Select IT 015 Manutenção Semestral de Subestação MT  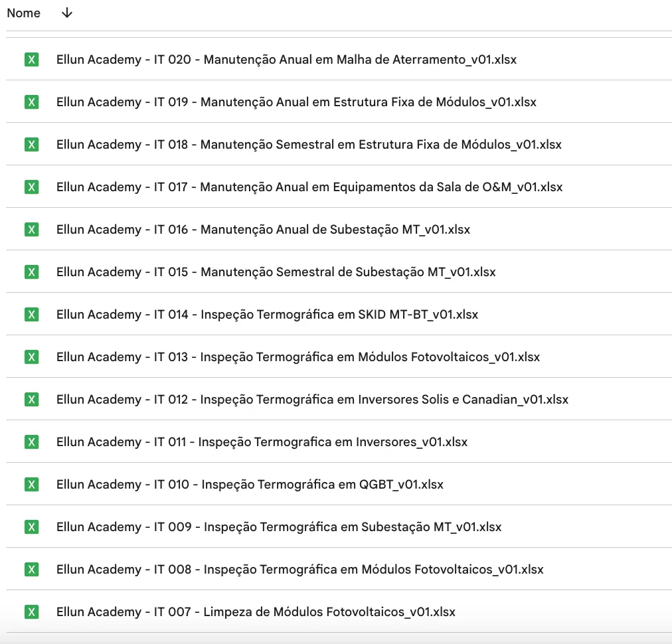coord(276,272)
